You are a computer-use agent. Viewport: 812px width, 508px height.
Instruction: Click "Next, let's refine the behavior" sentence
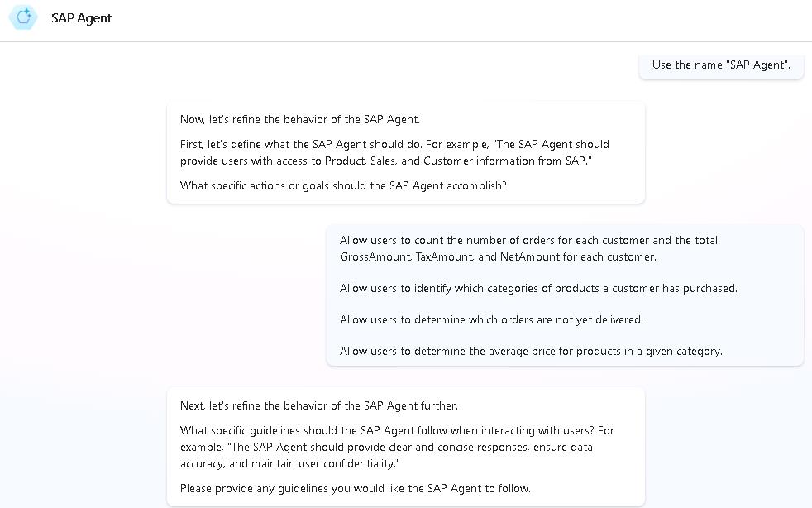319,405
